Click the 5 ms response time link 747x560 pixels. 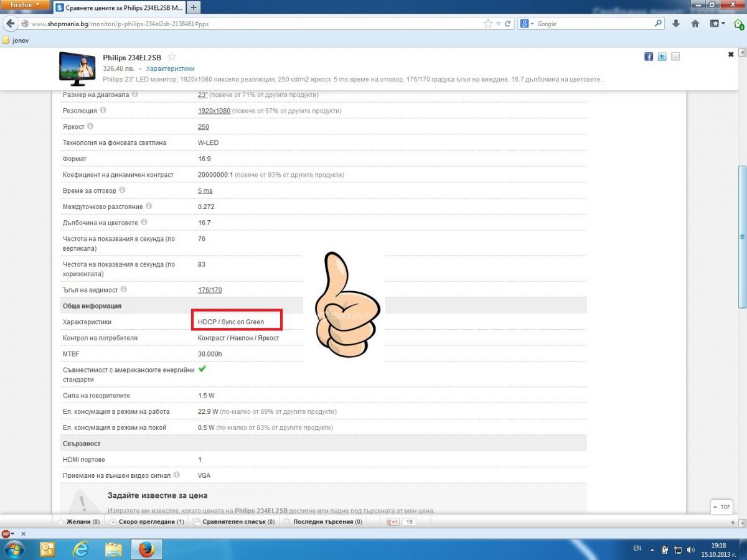coord(205,191)
